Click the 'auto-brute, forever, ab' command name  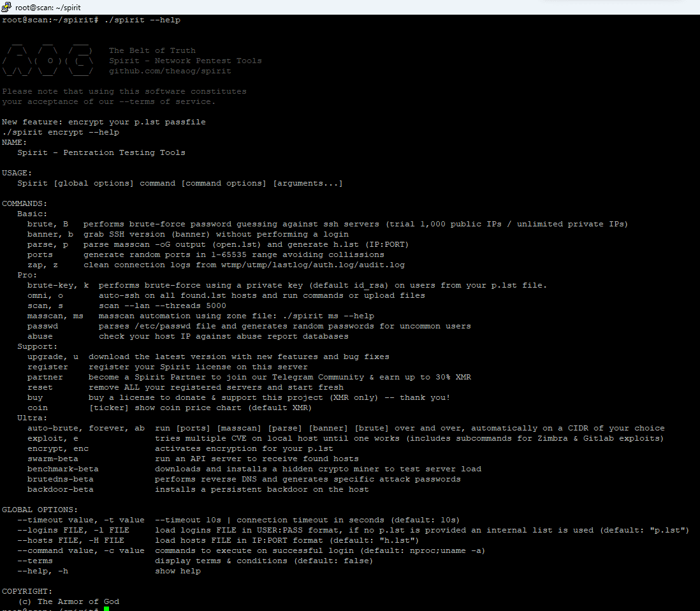(85, 429)
